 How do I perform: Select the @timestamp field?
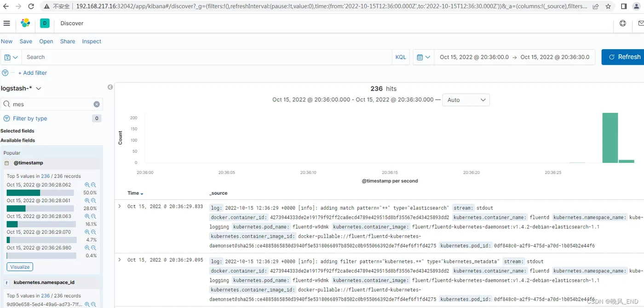coord(29,163)
